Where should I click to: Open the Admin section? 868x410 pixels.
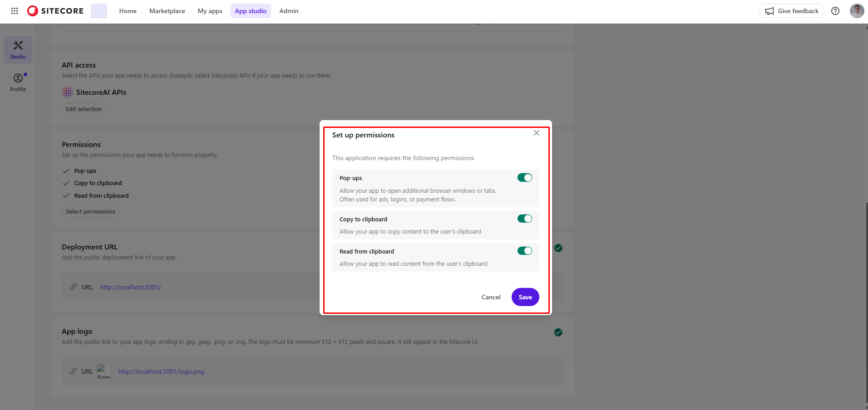tap(289, 10)
